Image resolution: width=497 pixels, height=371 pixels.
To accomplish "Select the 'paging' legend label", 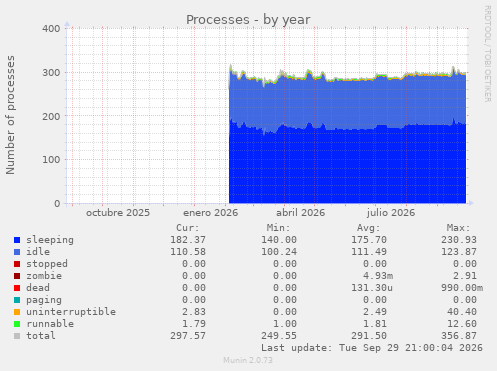I will (x=44, y=300).
